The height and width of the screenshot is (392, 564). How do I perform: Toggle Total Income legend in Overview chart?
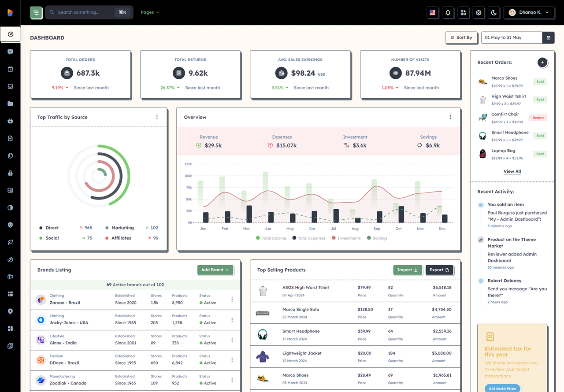[271, 238]
